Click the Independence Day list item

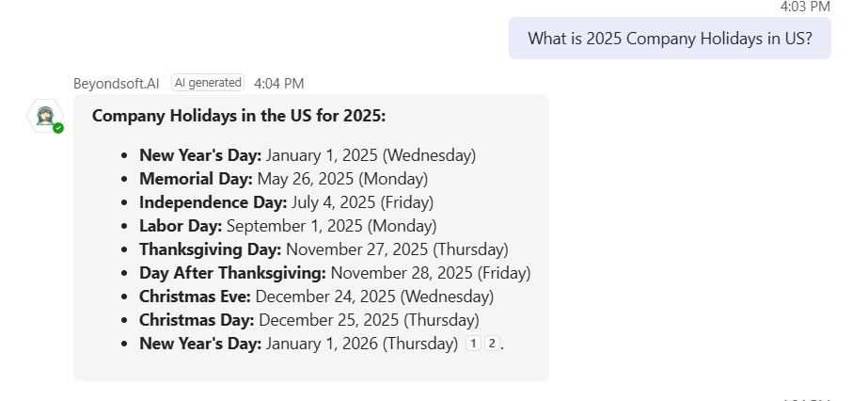(x=286, y=201)
